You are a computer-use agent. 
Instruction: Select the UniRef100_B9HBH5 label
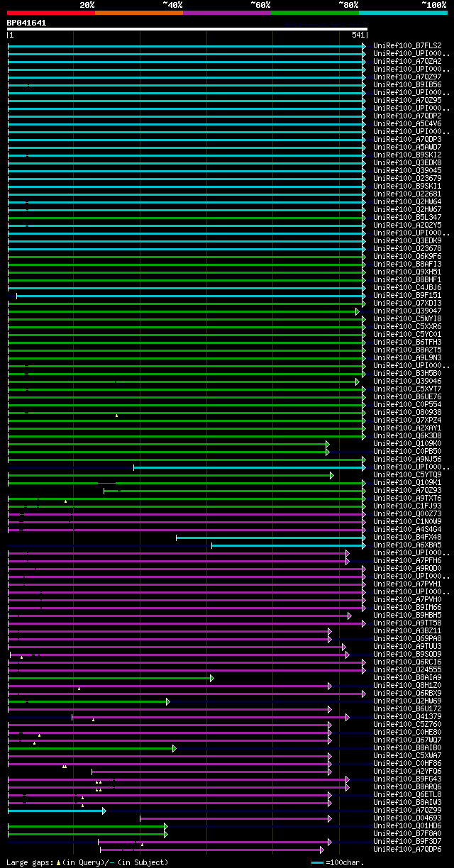click(x=407, y=616)
